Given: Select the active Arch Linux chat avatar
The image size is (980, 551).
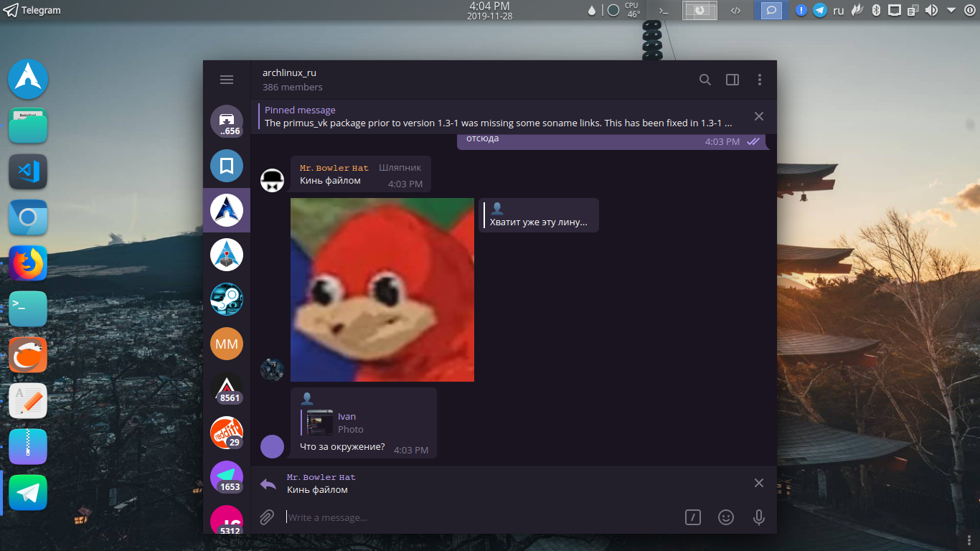Looking at the screenshot, I should pos(227,210).
